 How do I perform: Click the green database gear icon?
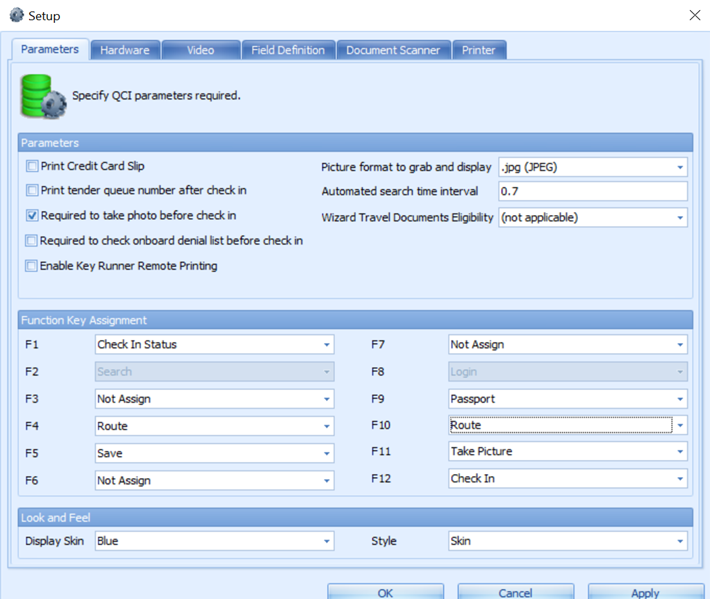43,96
